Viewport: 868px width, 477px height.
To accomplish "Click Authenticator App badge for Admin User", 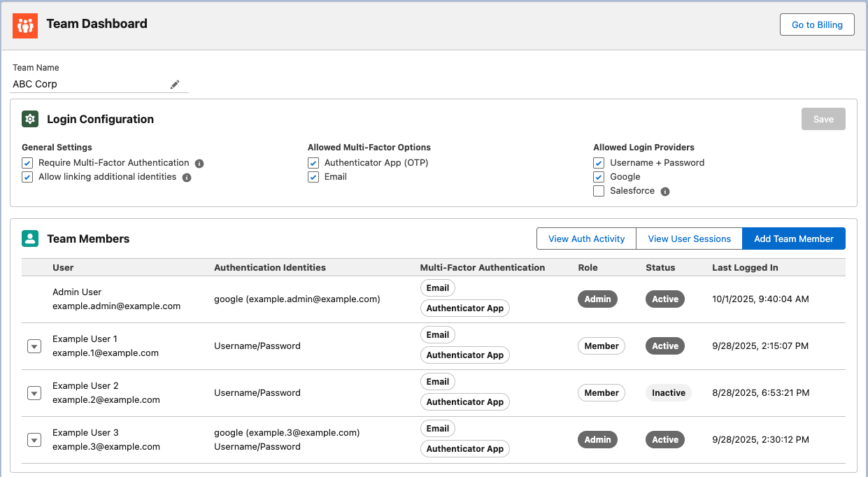I will (465, 308).
